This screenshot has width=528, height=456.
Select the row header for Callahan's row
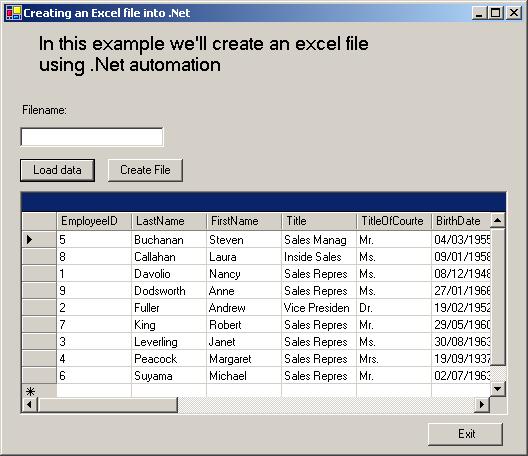(39, 257)
